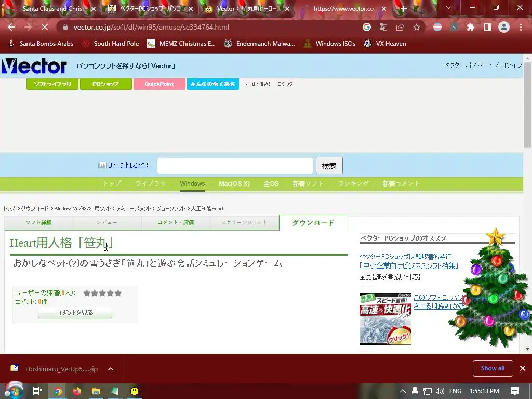This screenshot has height=399, width=532.
Task: Open the yellow smiley taskbar app
Action: (135, 391)
